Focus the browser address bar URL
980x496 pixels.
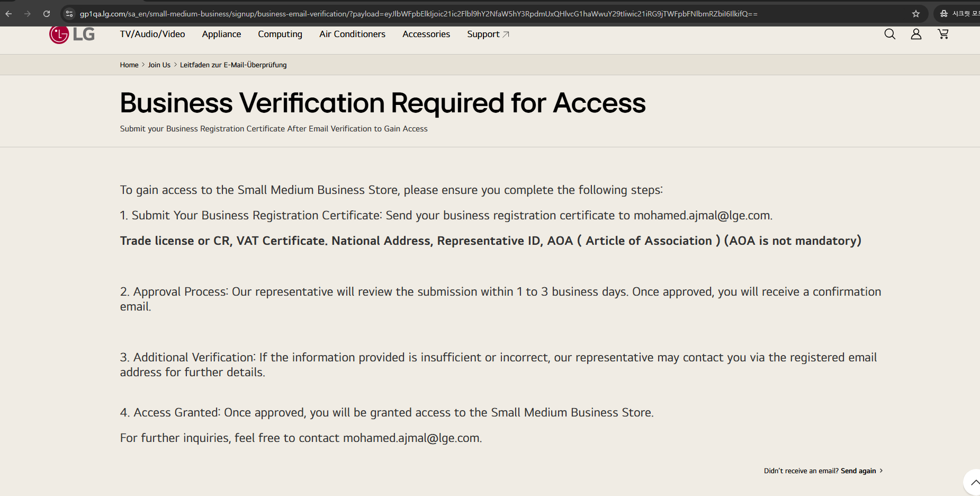pos(418,14)
